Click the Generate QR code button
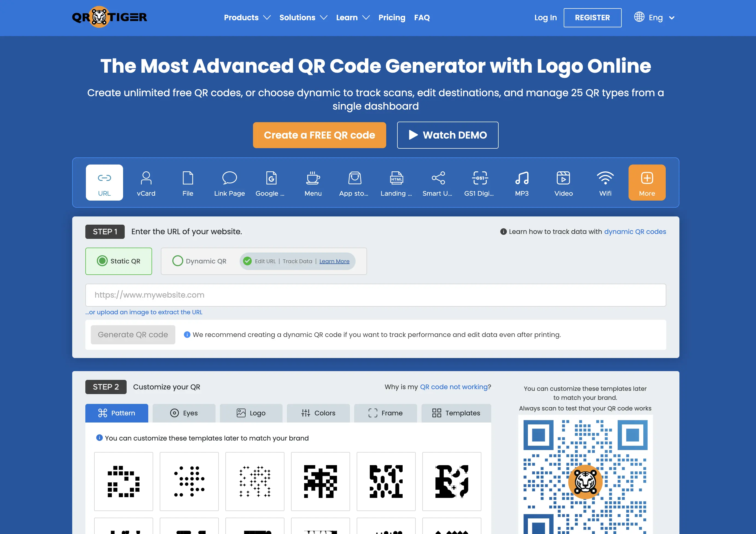The image size is (756, 534). 133,335
